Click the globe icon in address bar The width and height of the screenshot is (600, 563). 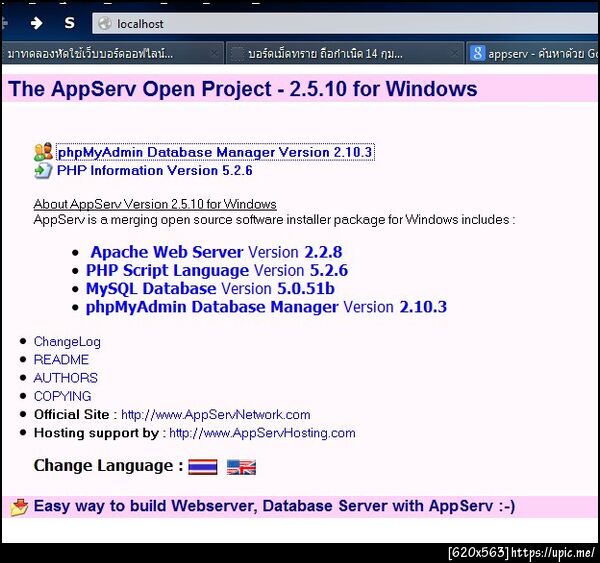click(104, 24)
